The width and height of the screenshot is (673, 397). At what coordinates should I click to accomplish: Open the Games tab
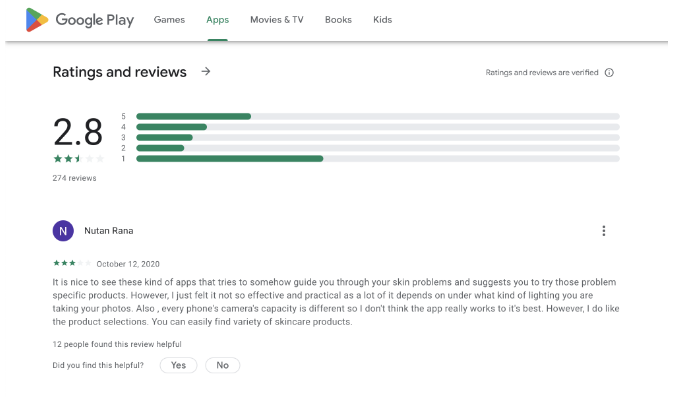pos(169,20)
